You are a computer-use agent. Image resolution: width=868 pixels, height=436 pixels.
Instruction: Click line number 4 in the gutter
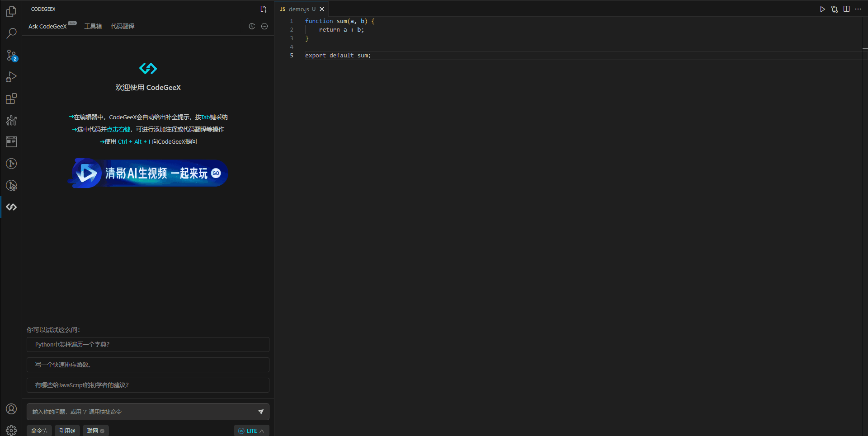coord(292,47)
